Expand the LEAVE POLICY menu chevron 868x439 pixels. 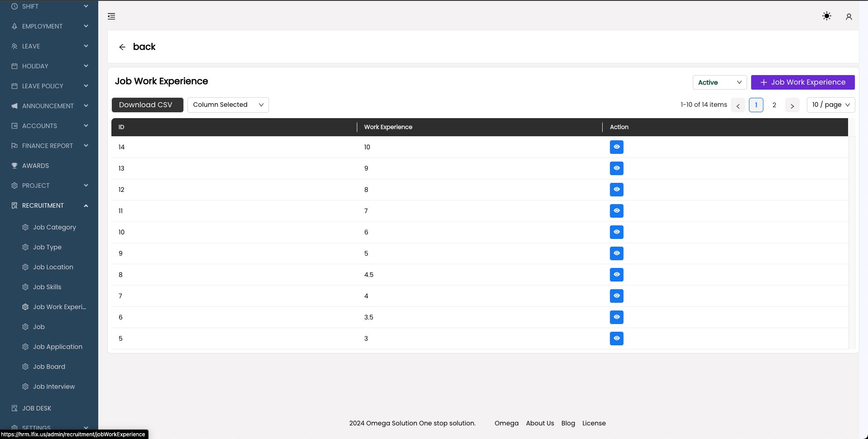pyautogui.click(x=86, y=86)
